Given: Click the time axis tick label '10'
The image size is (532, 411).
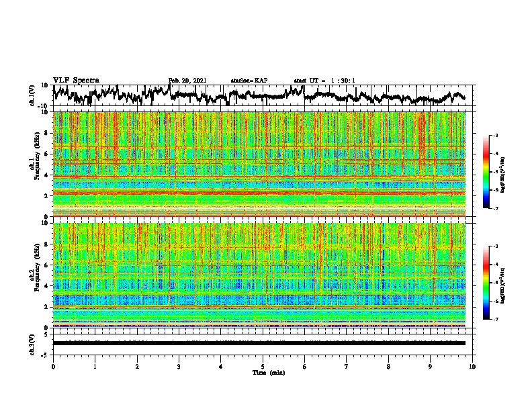Looking at the screenshot, I should point(472,367).
